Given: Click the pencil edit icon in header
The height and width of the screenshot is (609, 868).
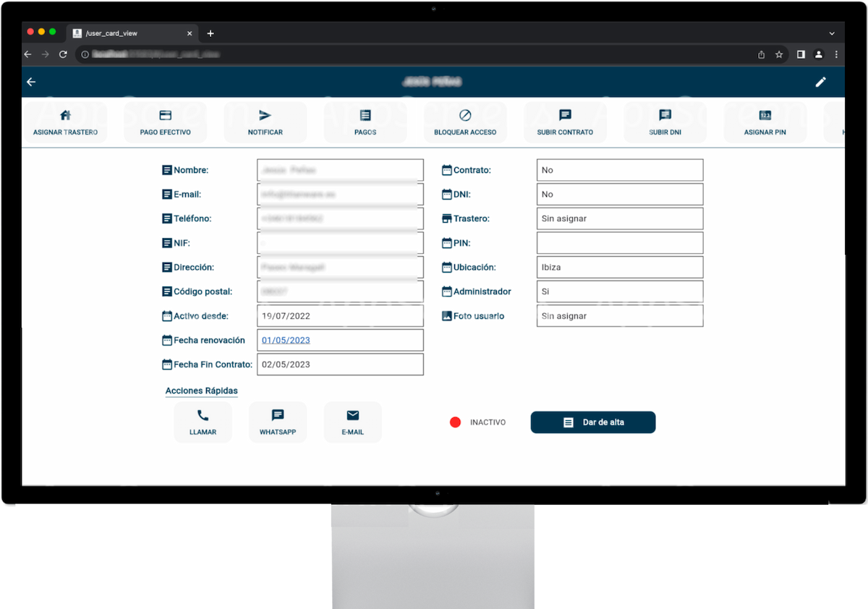Looking at the screenshot, I should pos(820,82).
